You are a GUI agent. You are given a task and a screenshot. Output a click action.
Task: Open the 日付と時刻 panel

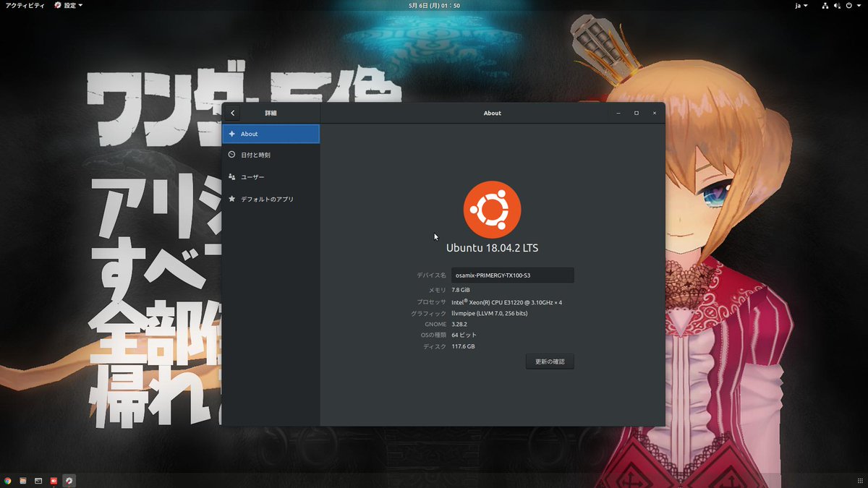271,155
